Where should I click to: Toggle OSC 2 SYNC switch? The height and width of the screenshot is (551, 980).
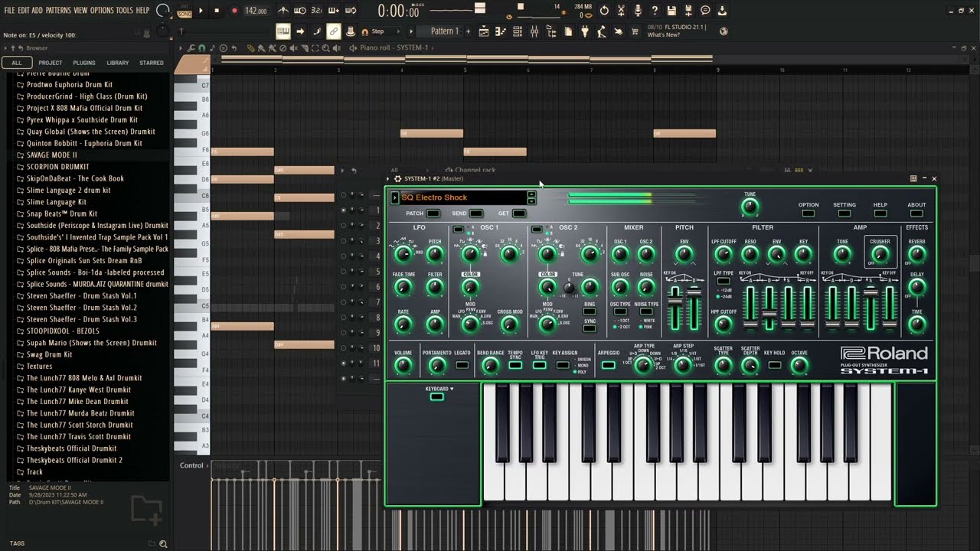590,328
